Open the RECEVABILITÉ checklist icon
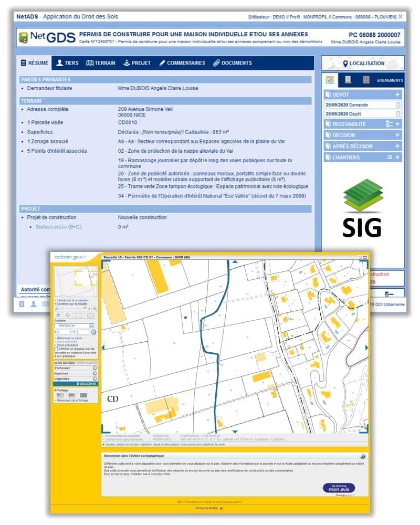420x525 pixels. [x=389, y=124]
